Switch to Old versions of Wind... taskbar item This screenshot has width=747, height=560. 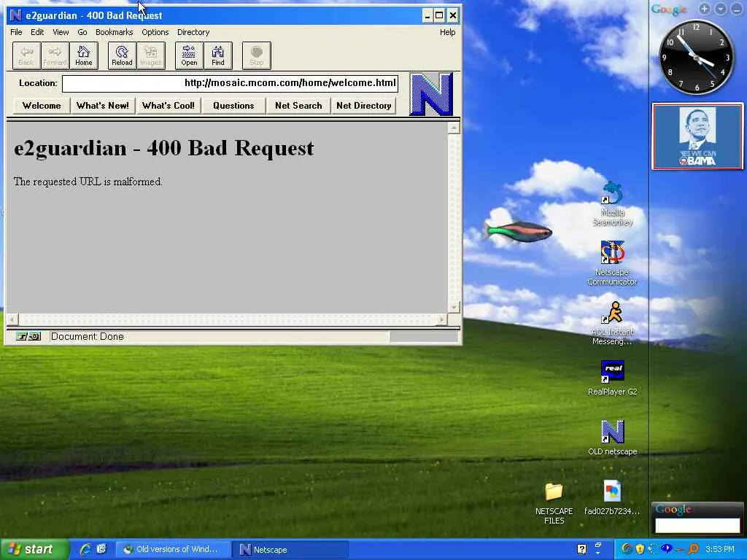point(173,549)
